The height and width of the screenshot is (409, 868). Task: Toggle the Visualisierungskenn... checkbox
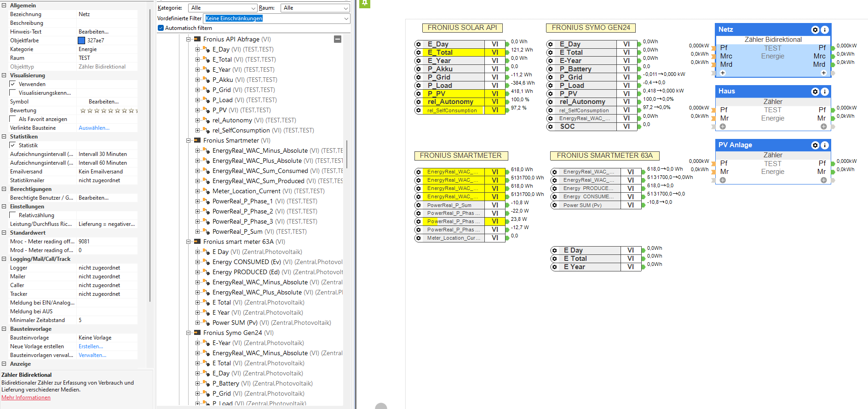click(13, 93)
